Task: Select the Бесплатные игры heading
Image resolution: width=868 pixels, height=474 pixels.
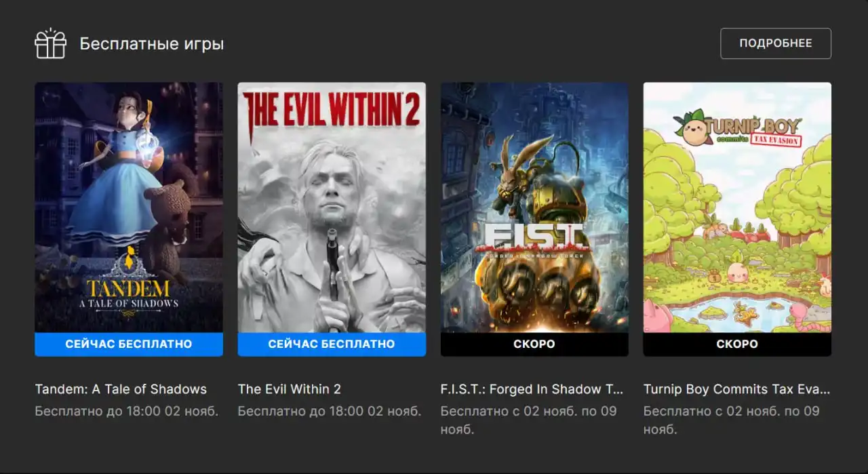Action: coord(152,44)
